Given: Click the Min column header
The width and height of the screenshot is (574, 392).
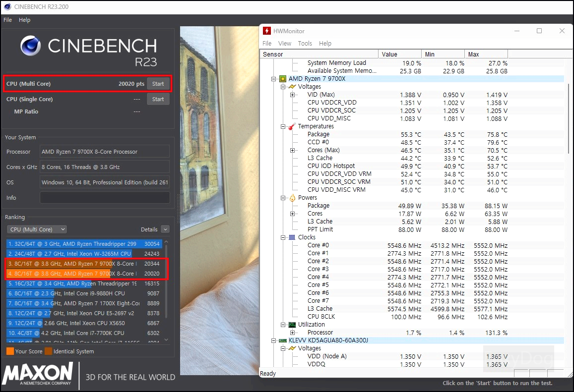Looking at the screenshot, I should click(443, 54).
